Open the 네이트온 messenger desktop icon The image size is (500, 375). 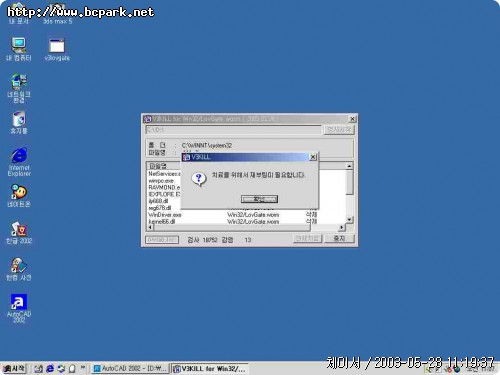click(19, 195)
